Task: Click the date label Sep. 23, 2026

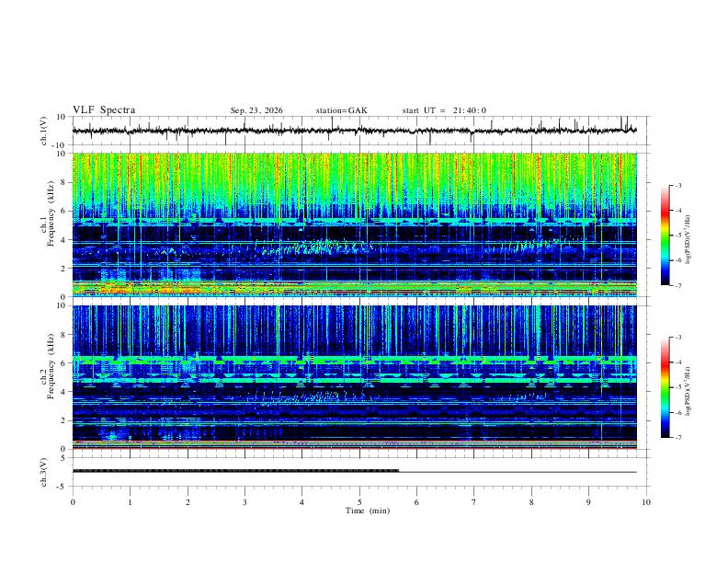Action: pyautogui.click(x=256, y=110)
